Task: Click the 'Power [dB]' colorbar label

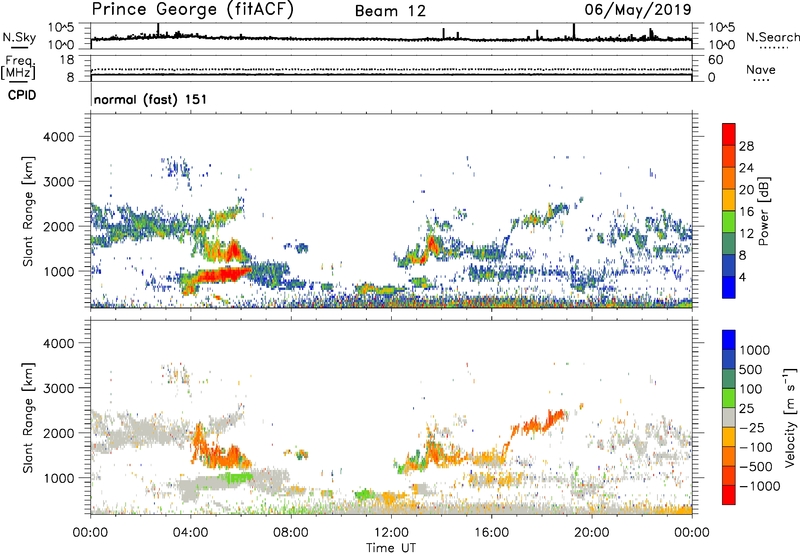Action: 764,211
